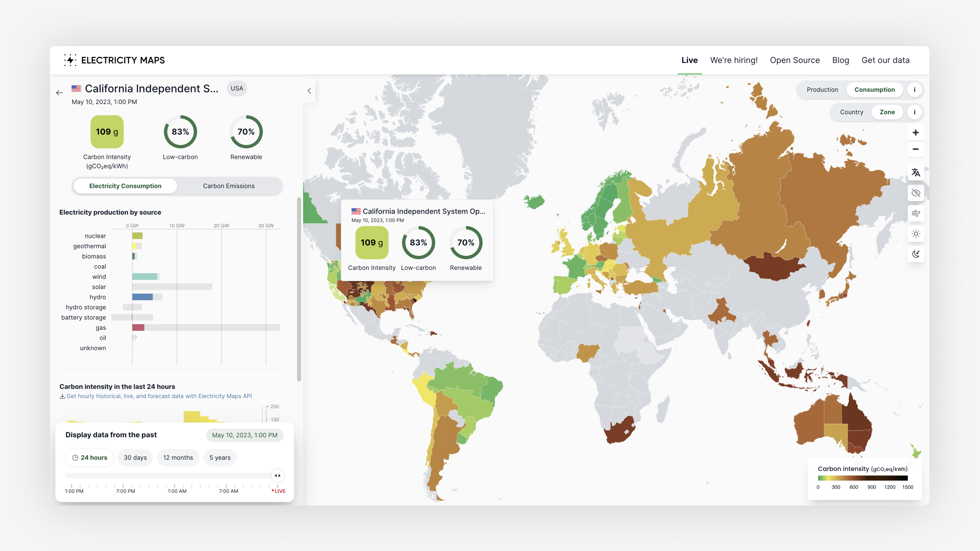Select the Electricity Consumption tab
This screenshot has height=551, width=980.
click(125, 186)
